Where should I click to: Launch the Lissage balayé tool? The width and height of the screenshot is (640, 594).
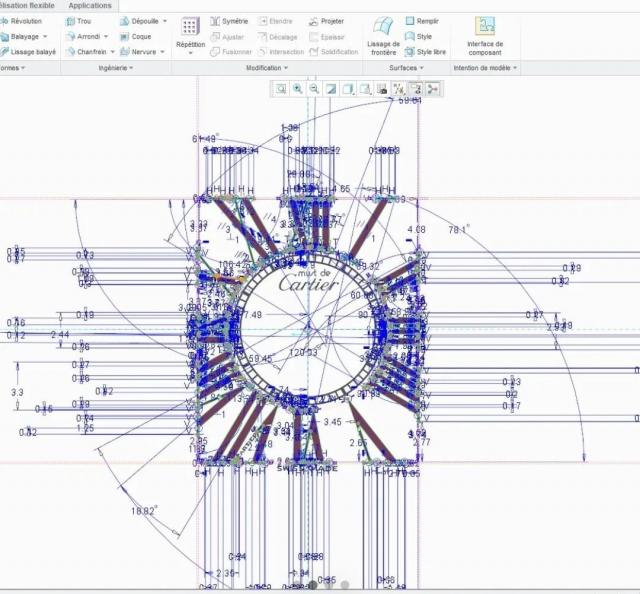28,52
